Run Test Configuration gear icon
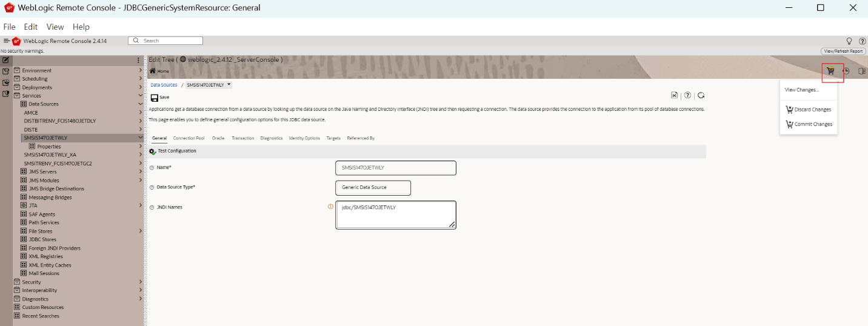 point(153,151)
